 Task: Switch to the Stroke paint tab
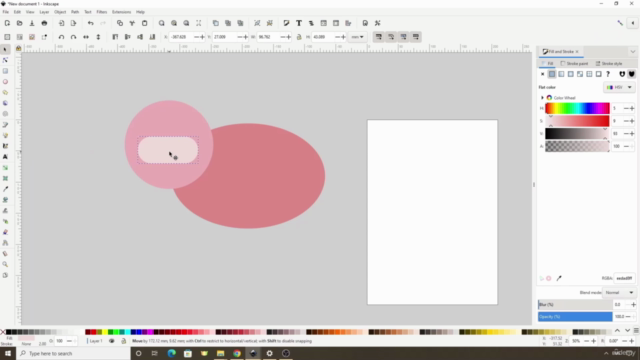tap(574, 64)
